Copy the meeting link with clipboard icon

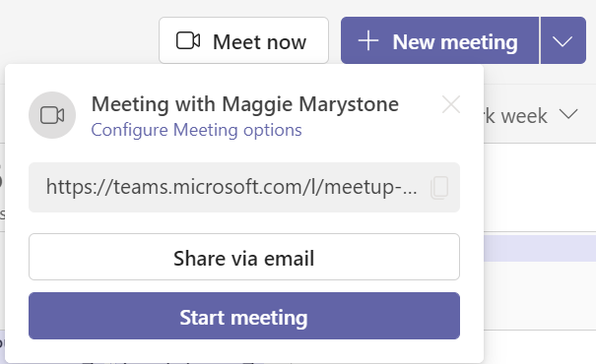(x=439, y=188)
